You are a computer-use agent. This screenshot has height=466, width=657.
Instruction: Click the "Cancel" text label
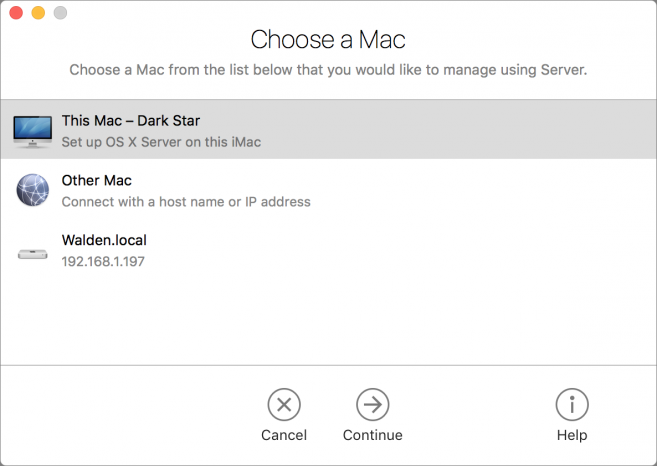284,435
